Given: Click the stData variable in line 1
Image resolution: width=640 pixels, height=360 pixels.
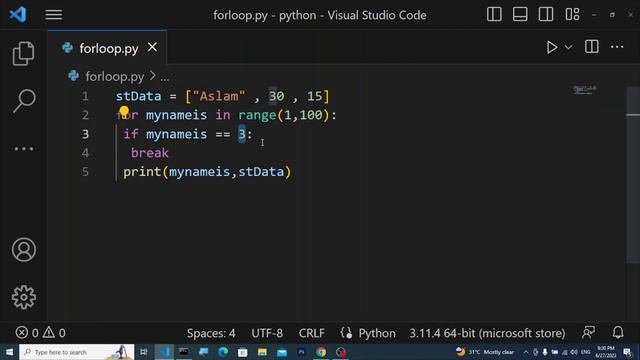Looking at the screenshot, I should click(138, 96).
